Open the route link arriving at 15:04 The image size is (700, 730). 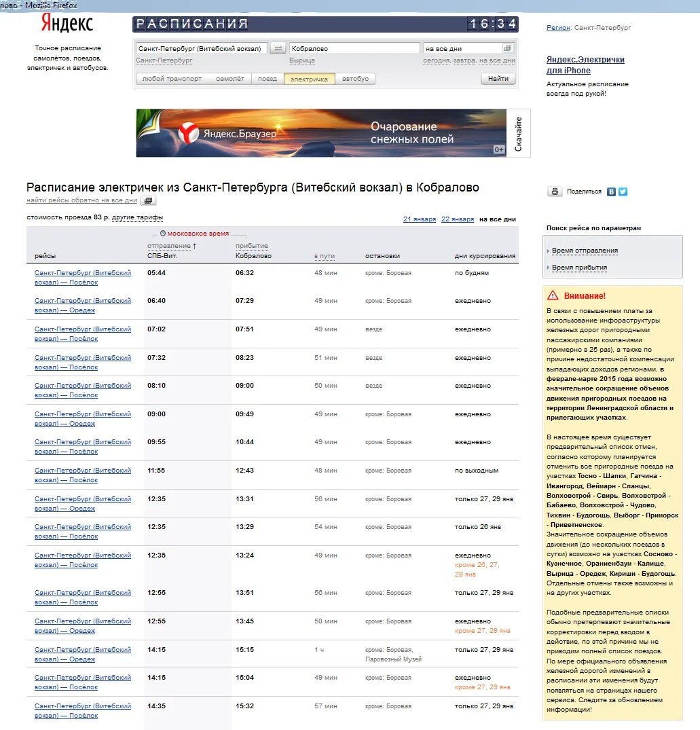pos(83,682)
